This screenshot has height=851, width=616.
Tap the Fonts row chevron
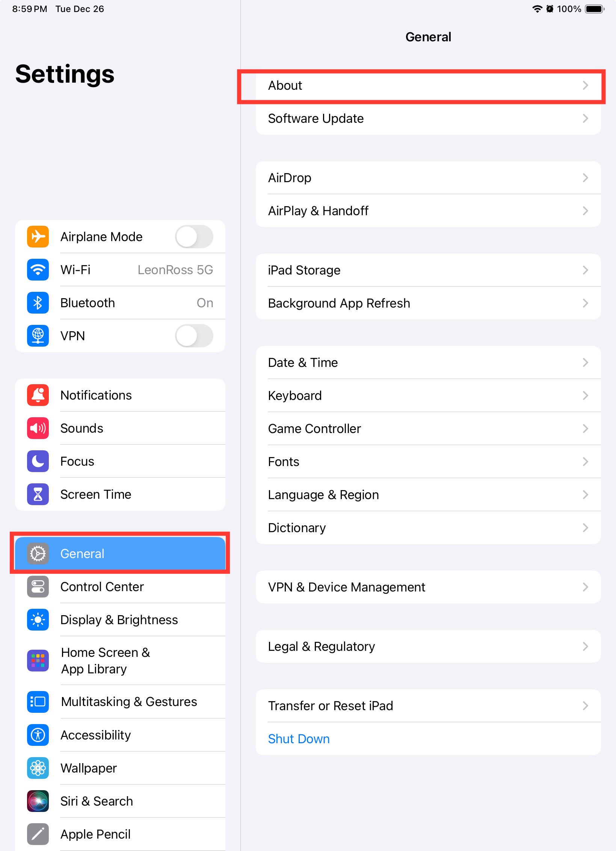click(x=585, y=462)
